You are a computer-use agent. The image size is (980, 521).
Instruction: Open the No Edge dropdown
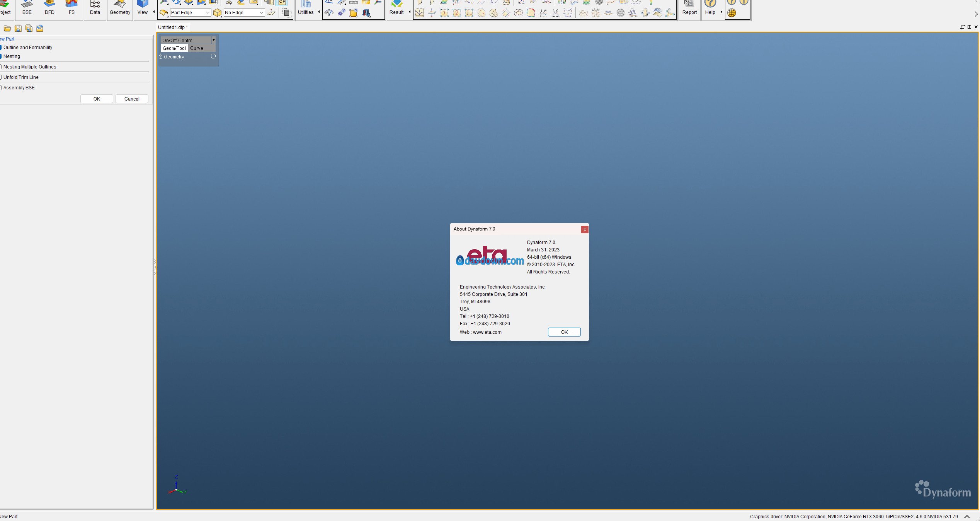(x=244, y=13)
